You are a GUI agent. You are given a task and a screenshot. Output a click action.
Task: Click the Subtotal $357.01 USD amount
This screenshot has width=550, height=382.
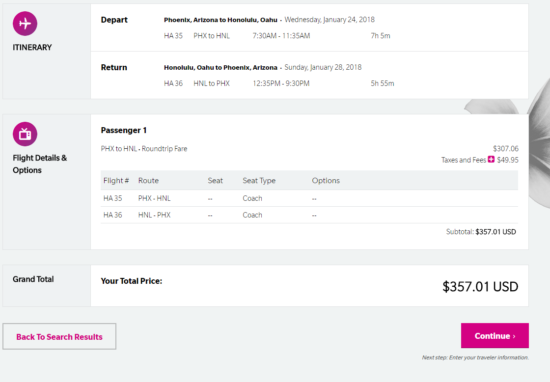coord(496,232)
